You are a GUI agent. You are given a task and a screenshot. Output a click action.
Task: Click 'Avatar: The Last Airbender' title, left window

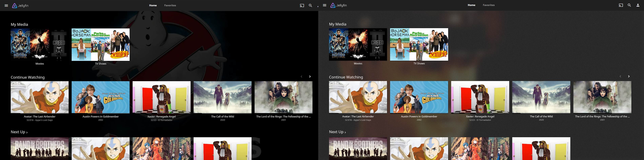(39, 117)
